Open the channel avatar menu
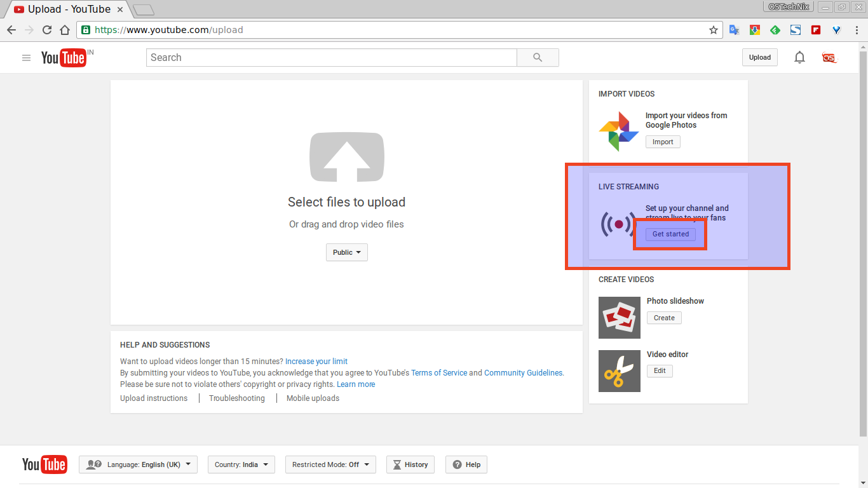The width and height of the screenshot is (868, 488). pyautogui.click(x=829, y=57)
